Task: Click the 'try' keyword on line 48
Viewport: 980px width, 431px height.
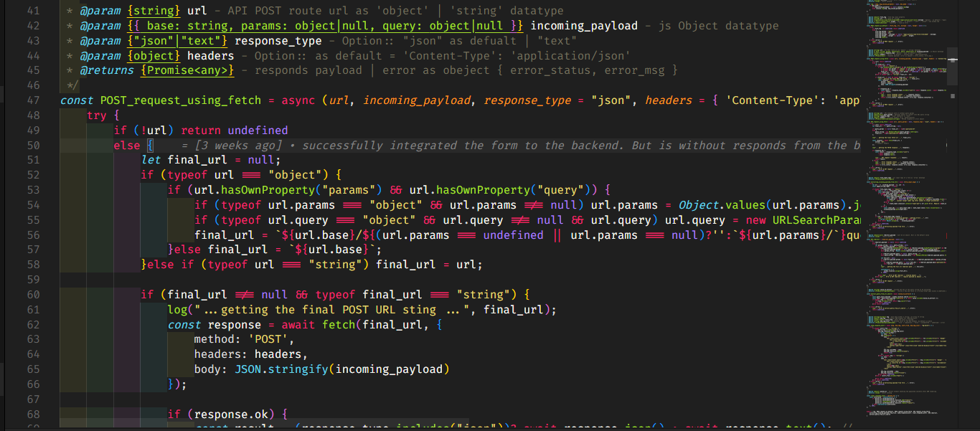Action: (96, 115)
